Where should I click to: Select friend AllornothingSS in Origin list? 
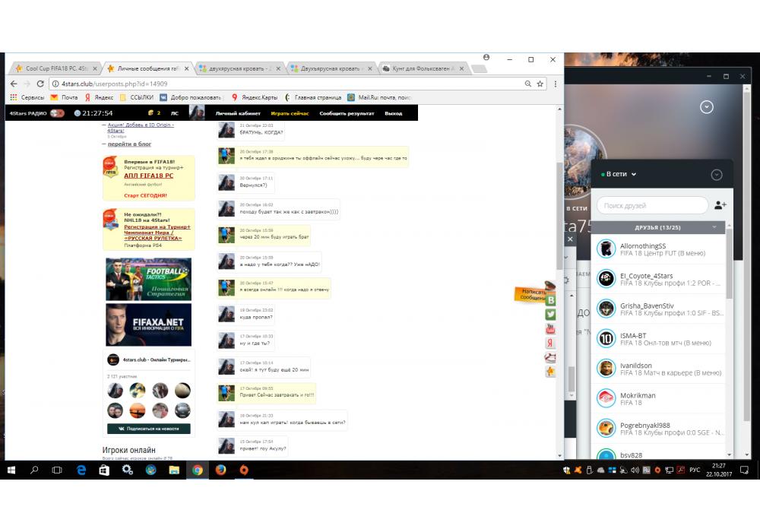point(657,249)
